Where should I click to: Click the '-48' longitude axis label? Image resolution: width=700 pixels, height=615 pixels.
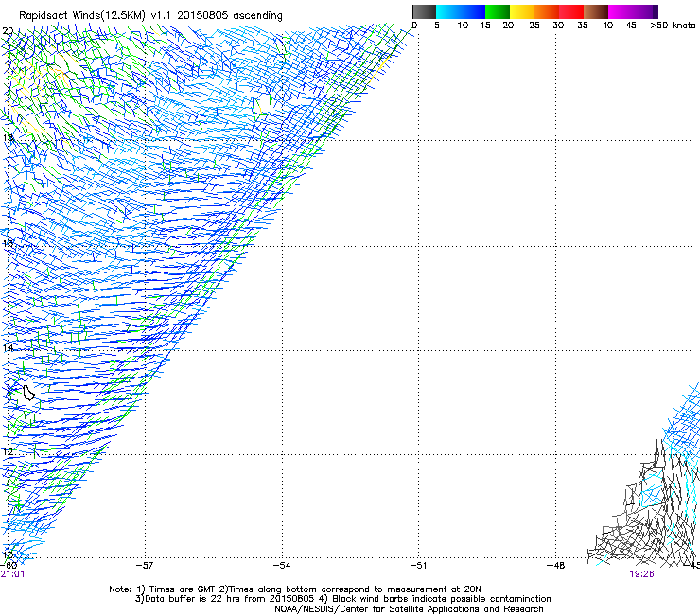556,566
